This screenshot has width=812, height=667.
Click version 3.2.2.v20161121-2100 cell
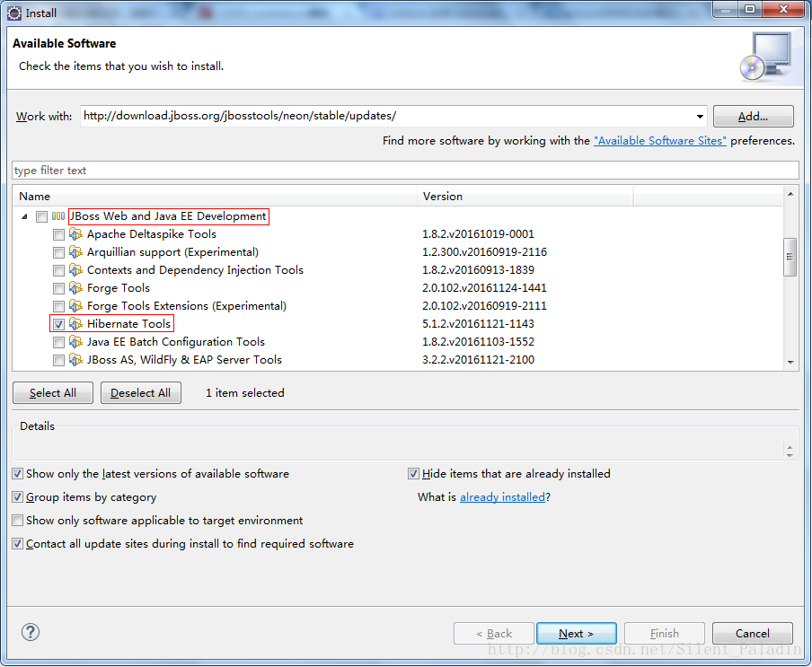pos(478,360)
